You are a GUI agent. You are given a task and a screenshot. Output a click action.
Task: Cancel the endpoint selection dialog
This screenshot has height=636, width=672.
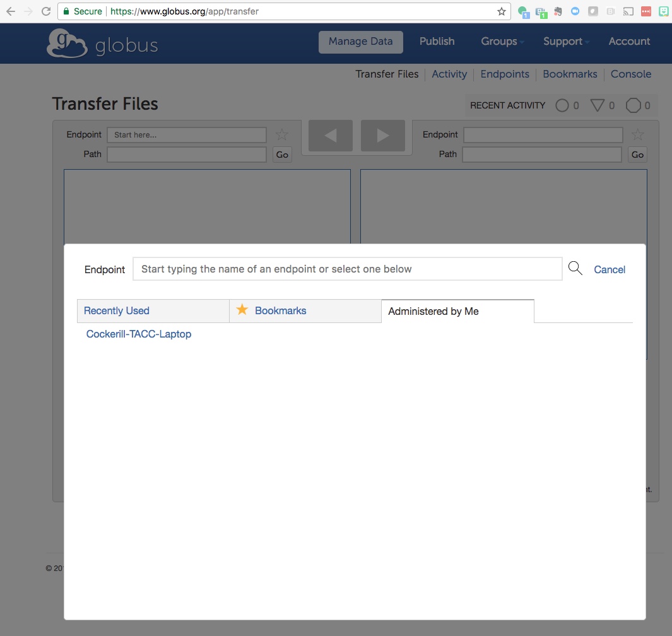click(x=610, y=269)
